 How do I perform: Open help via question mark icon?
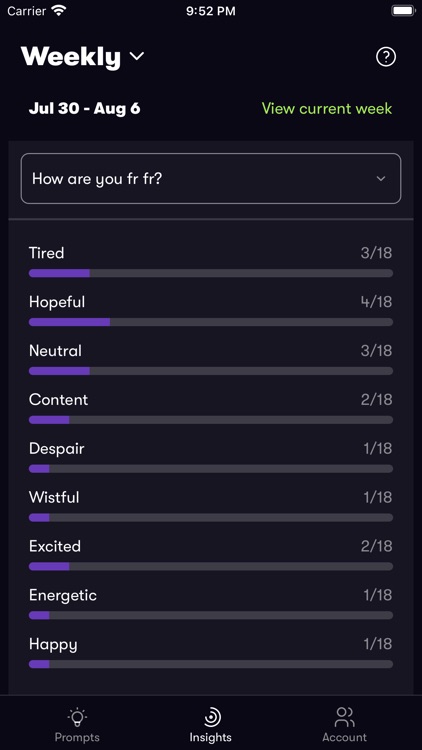pyautogui.click(x=386, y=57)
